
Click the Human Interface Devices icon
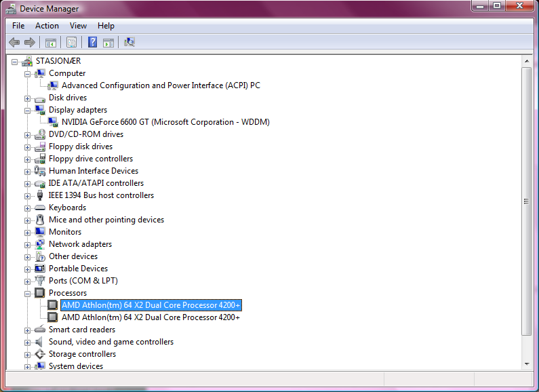pyautogui.click(x=40, y=171)
